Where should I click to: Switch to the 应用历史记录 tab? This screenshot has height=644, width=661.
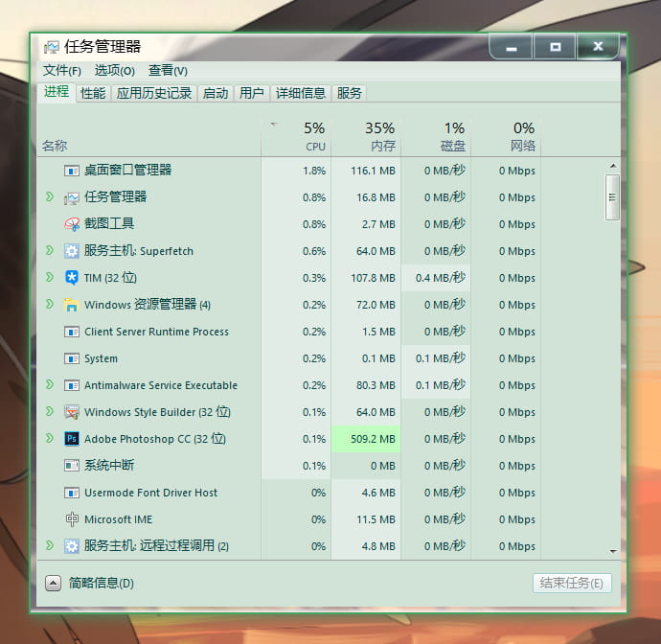point(154,93)
